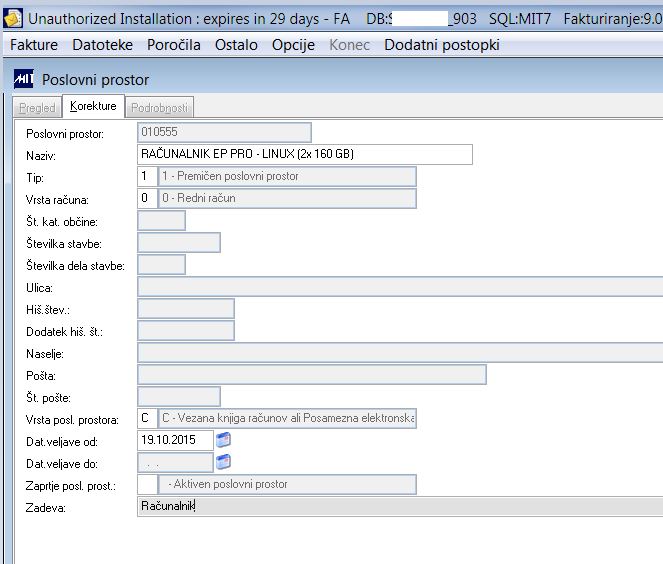663x564 pixels.
Task: Open the Opcije menu
Action: pyautogui.click(x=293, y=45)
